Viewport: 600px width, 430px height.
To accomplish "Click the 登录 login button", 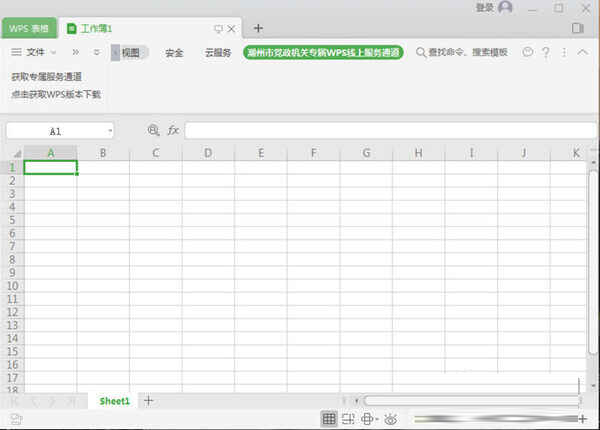I will point(484,7).
